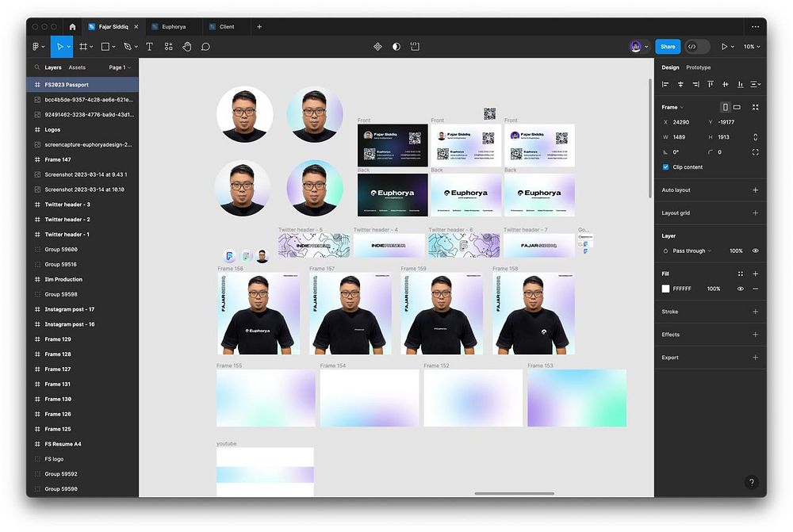The width and height of the screenshot is (793, 532).
Task: Open the Page 1 dropdown
Action: 120,67
